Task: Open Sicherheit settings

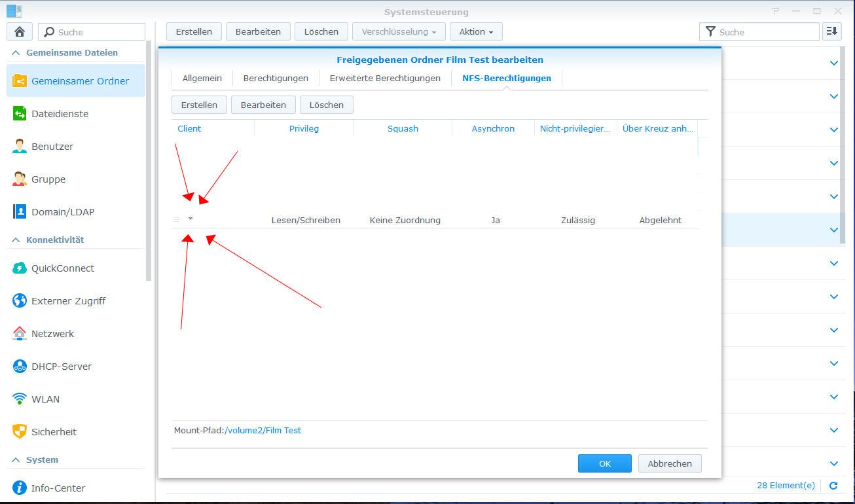Action: 76,432
